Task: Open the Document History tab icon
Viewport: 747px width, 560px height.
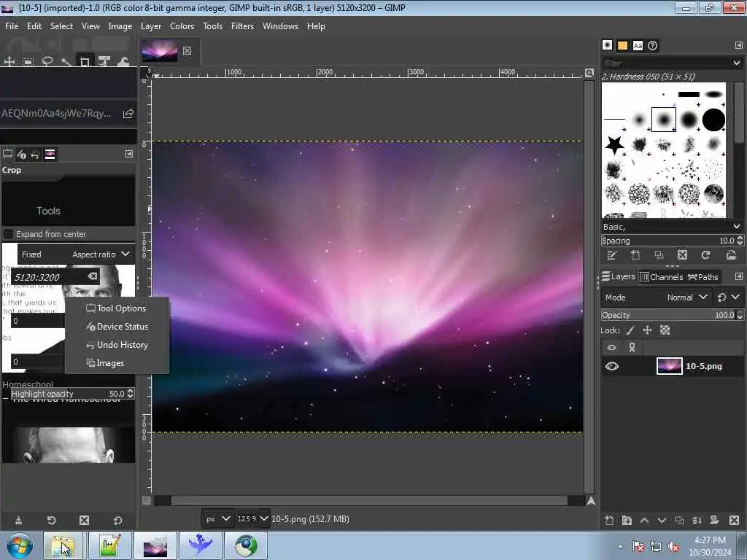Action: pyautogui.click(x=653, y=45)
